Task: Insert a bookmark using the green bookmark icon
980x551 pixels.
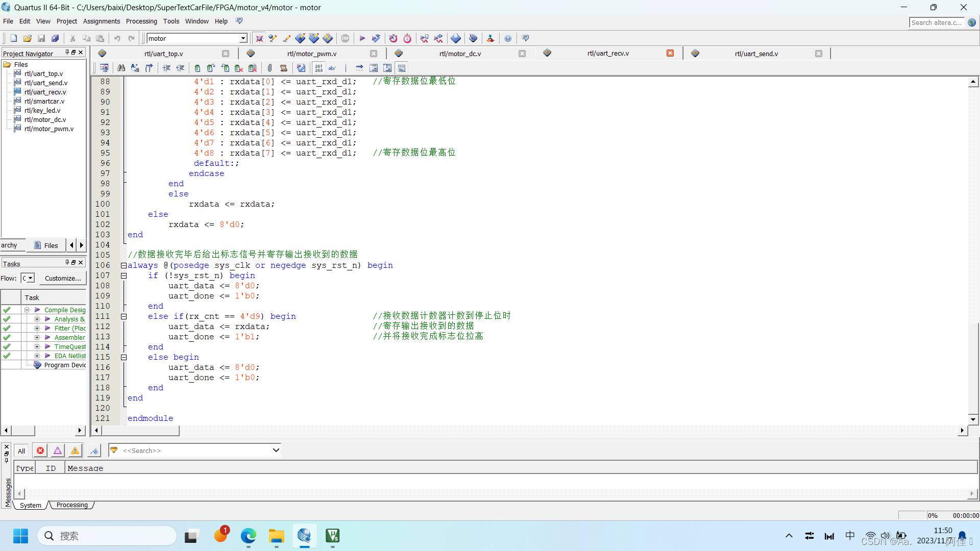Action: (x=197, y=68)
